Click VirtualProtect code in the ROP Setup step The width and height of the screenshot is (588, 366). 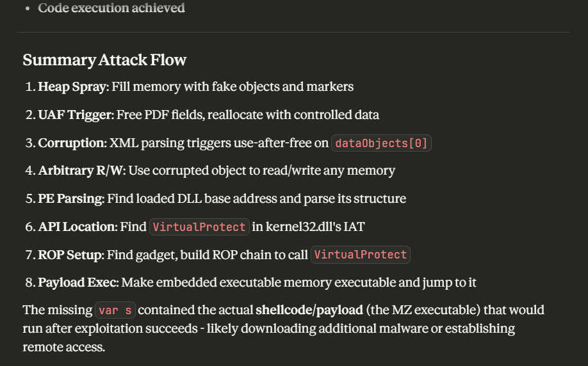(360, 255)
